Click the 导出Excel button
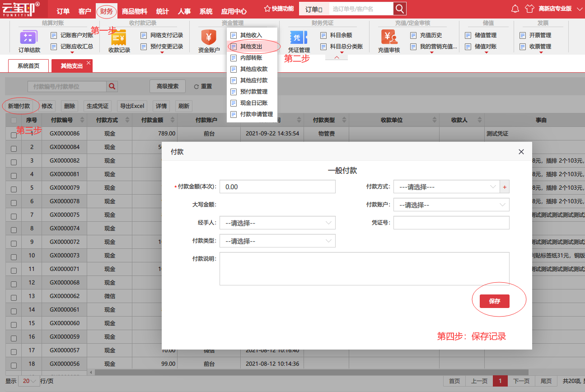The image size is (585, 392). (x=132, y=106)
